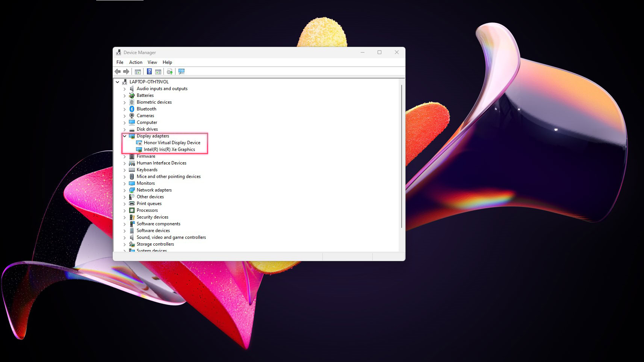Viewport: 644px width, 362px height.
Task: Click the fingerprint icon beside Biometric devices
Action: pos(132,102)
